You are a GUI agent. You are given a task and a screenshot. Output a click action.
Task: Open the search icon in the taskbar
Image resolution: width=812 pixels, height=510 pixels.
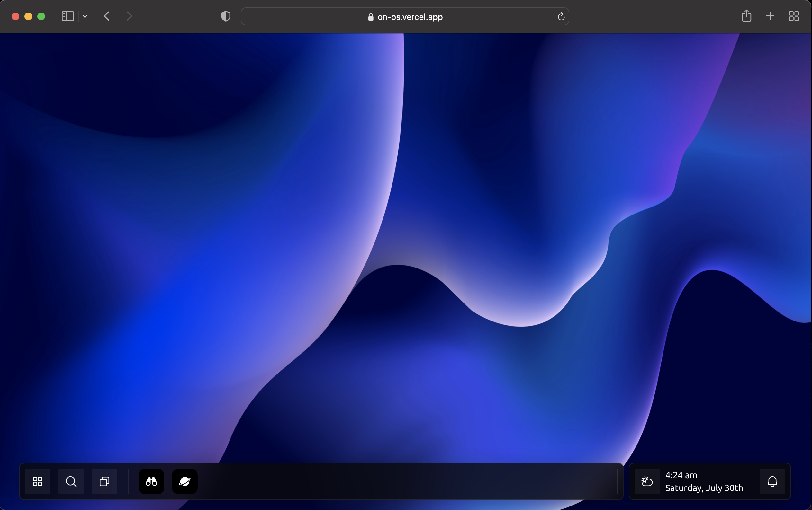click(71, 481)
